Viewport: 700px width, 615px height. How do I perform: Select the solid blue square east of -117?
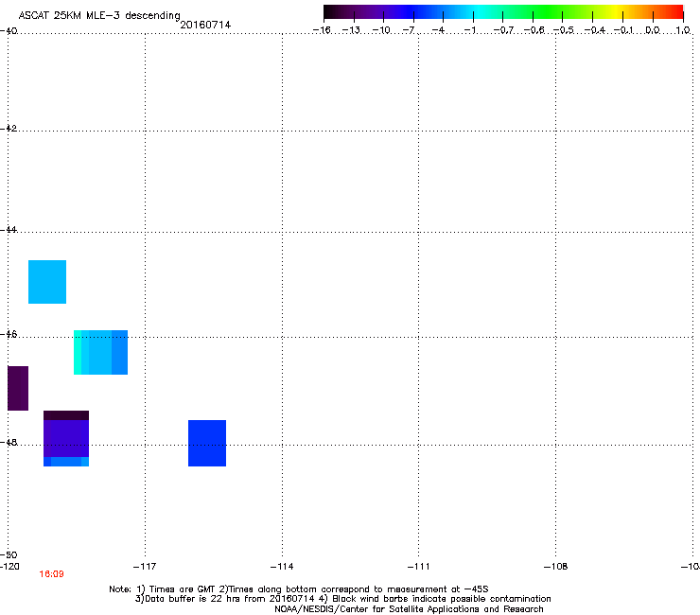pos(207,443)
